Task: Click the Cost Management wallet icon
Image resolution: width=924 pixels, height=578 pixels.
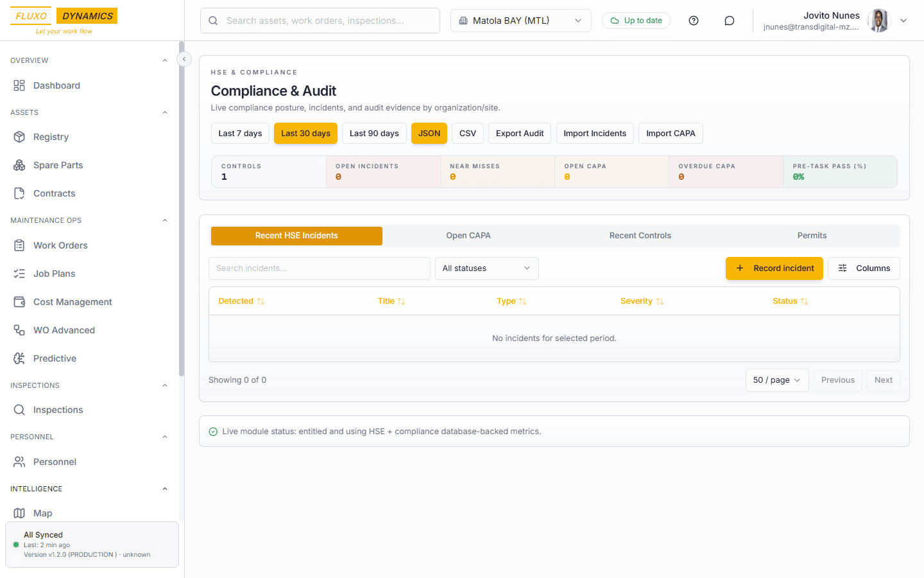Action: tap(19, 302)
